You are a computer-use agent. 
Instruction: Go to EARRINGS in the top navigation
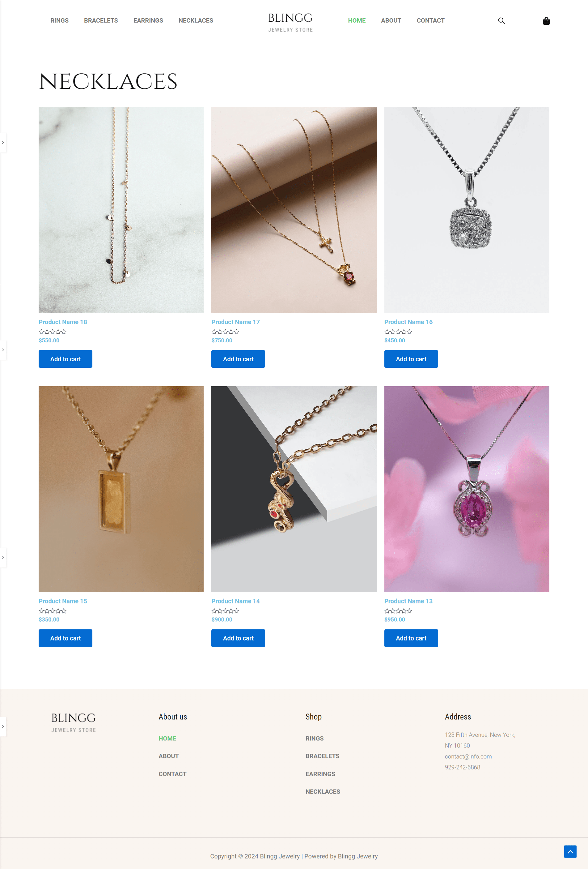coord(148,21)
